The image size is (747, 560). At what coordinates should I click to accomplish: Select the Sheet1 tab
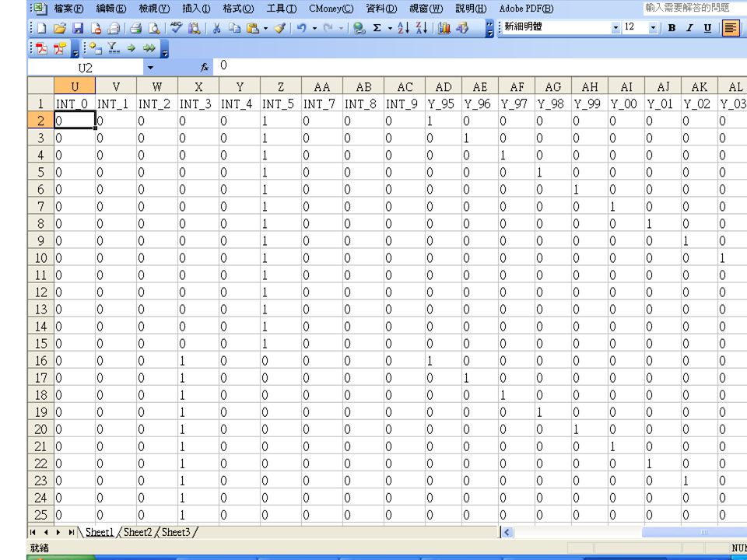pyautogui.click(x=99, y=532)
